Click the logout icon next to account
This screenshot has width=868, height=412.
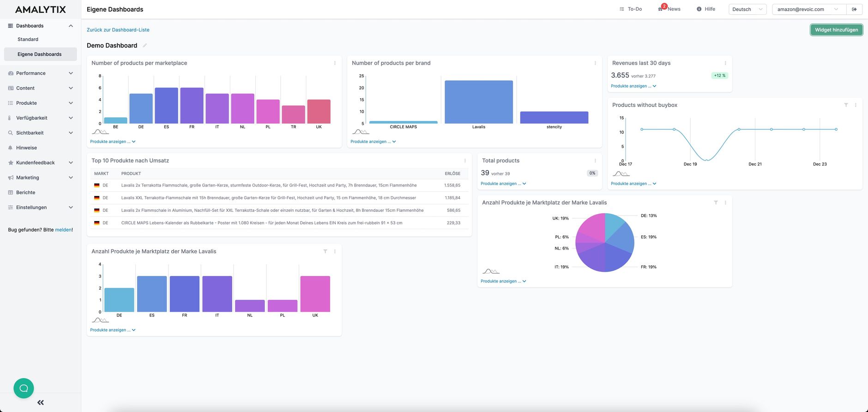tap(854, 9)
